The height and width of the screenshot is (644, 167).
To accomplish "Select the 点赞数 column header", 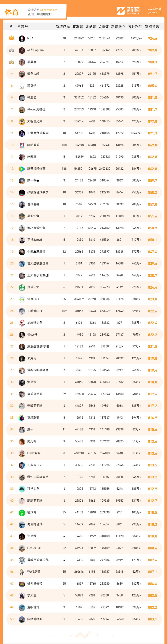I will 103,27.
